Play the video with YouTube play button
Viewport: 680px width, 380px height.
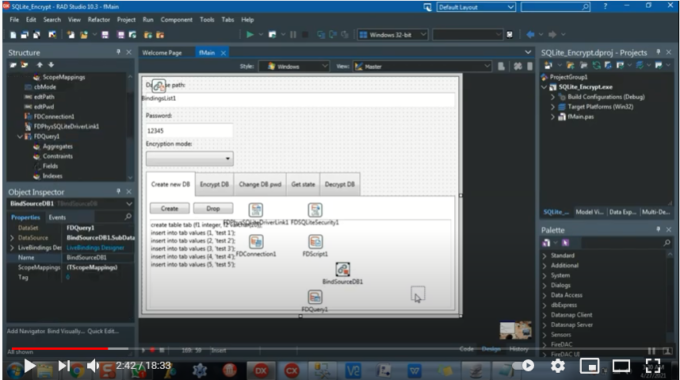pos(29,366)
